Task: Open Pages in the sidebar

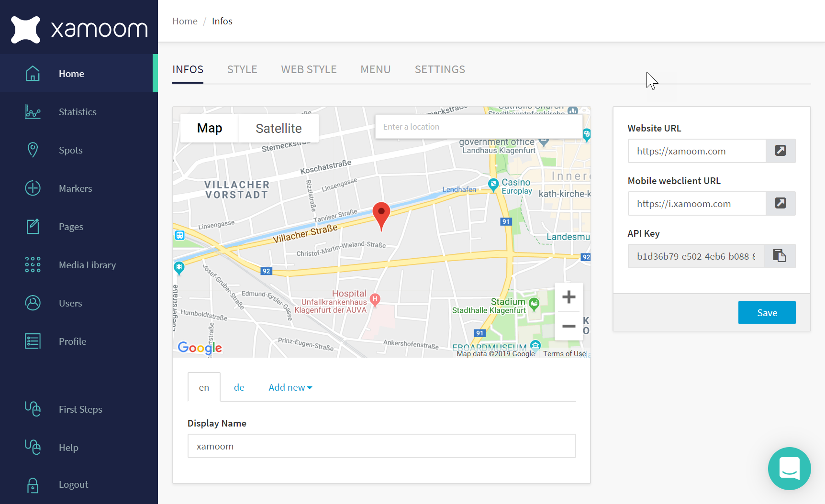Action: 71,227
